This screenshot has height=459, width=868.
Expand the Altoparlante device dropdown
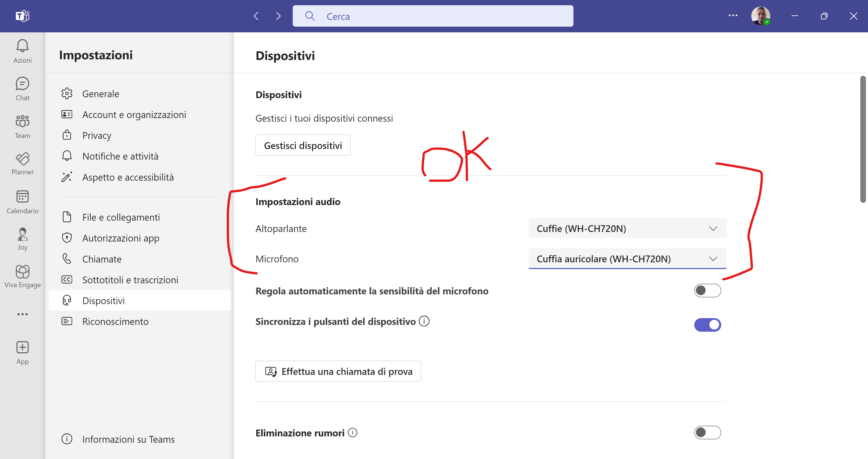click(627, 228)
